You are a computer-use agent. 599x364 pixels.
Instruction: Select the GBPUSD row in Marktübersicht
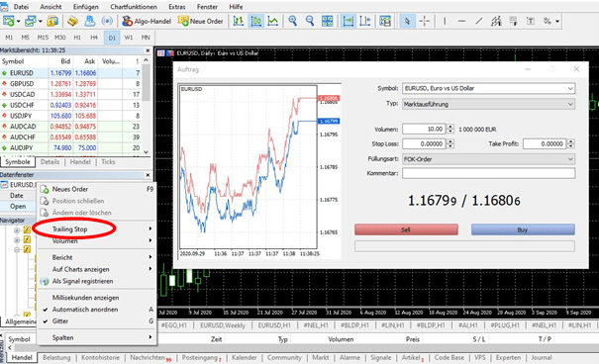pos(70,83)
